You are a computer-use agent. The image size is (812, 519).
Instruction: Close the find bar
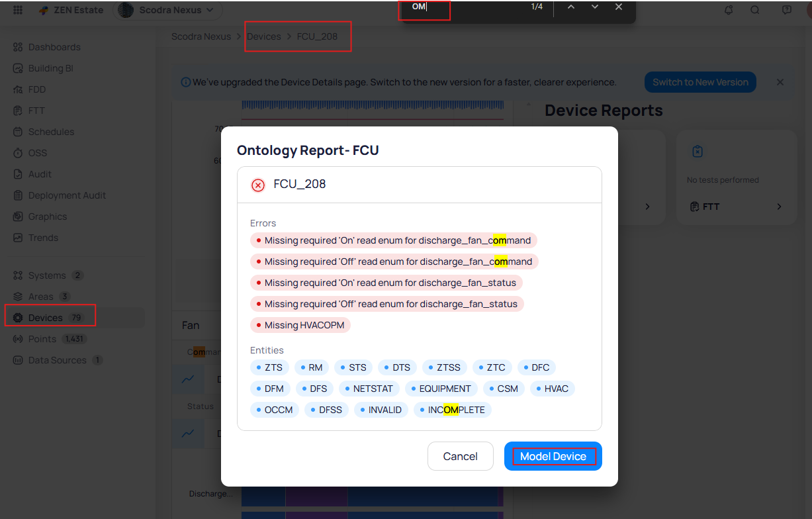pos(619,7)
